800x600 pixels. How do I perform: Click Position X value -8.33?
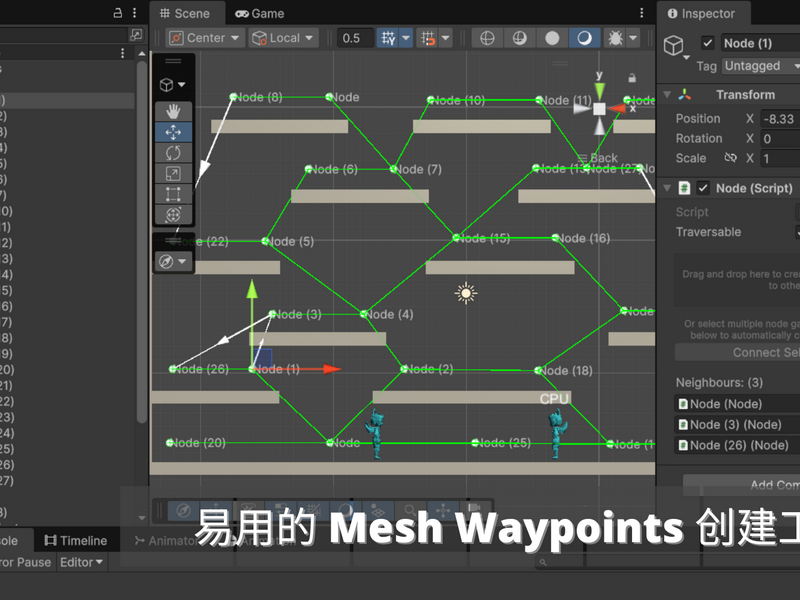(x=780, y=119)
